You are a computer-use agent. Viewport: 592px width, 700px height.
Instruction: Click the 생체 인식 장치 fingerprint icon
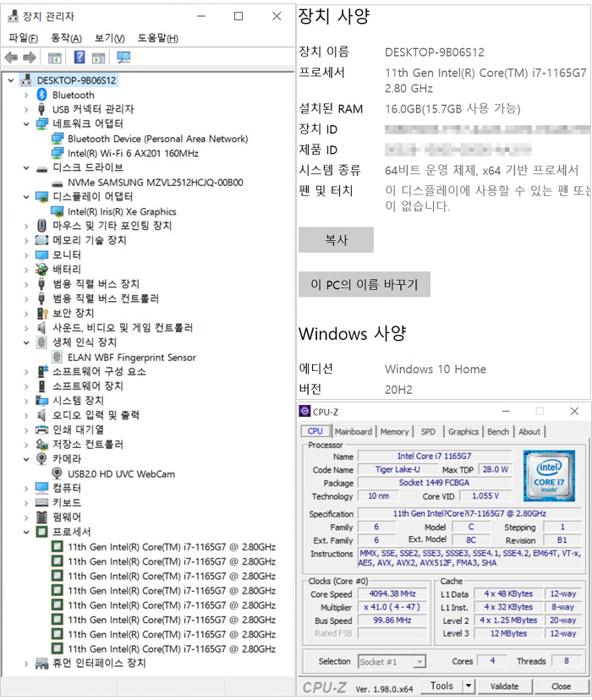point(41,342)
